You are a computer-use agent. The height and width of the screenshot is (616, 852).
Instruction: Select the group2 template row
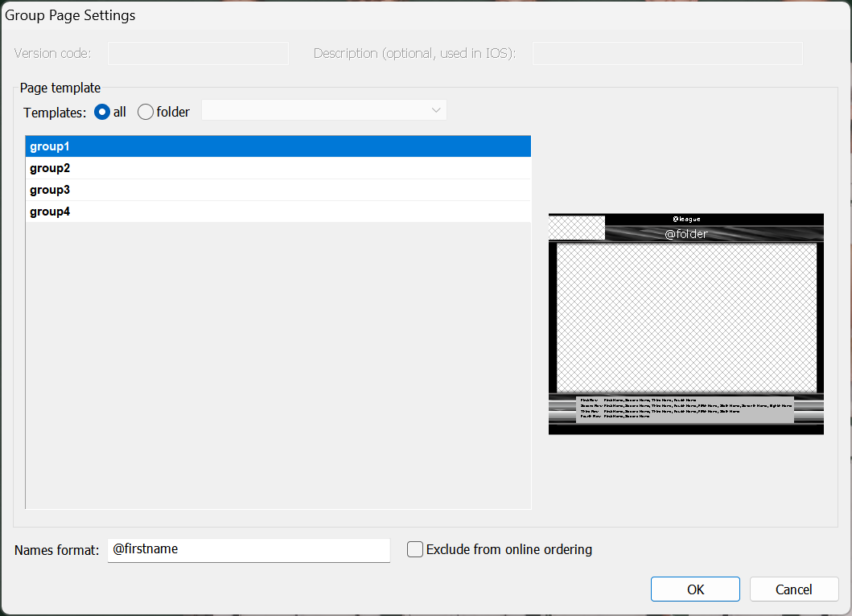(278, 168)
